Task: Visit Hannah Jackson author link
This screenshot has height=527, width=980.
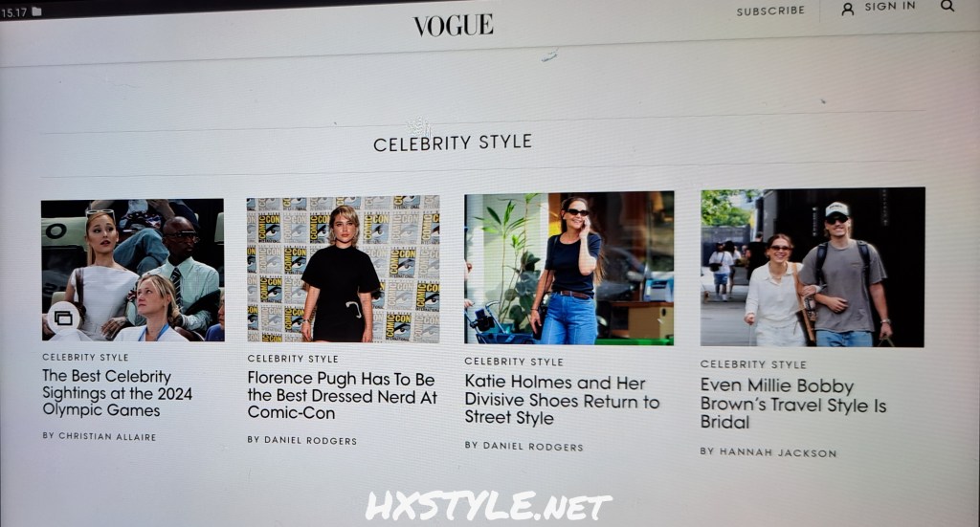Action: (x=768, y=452)
